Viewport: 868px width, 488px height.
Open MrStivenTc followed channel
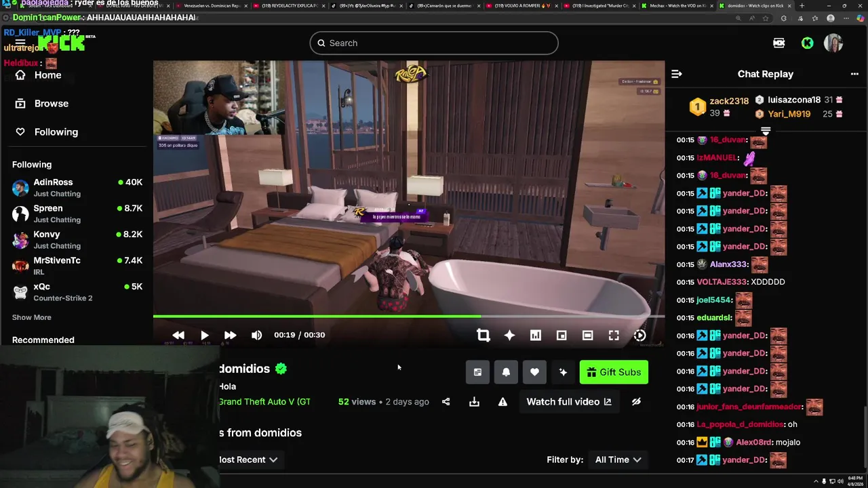point(77,266)
